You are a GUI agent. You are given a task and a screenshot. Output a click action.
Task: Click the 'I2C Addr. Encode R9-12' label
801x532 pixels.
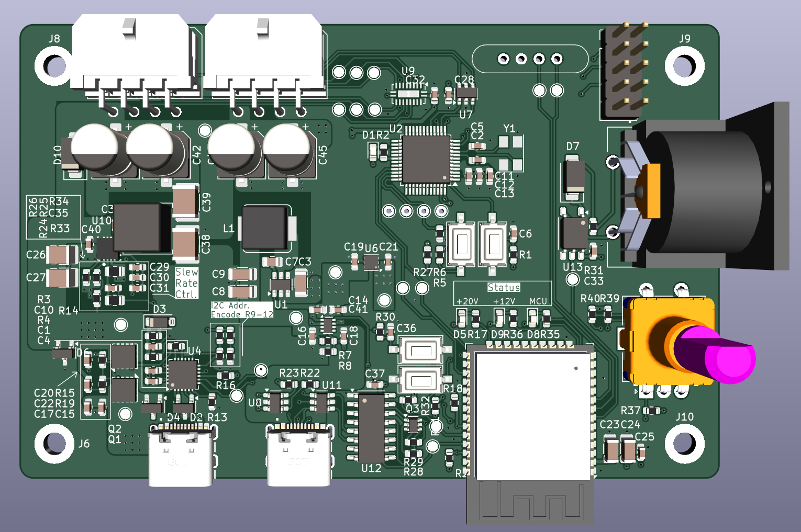tap(242, 310)
